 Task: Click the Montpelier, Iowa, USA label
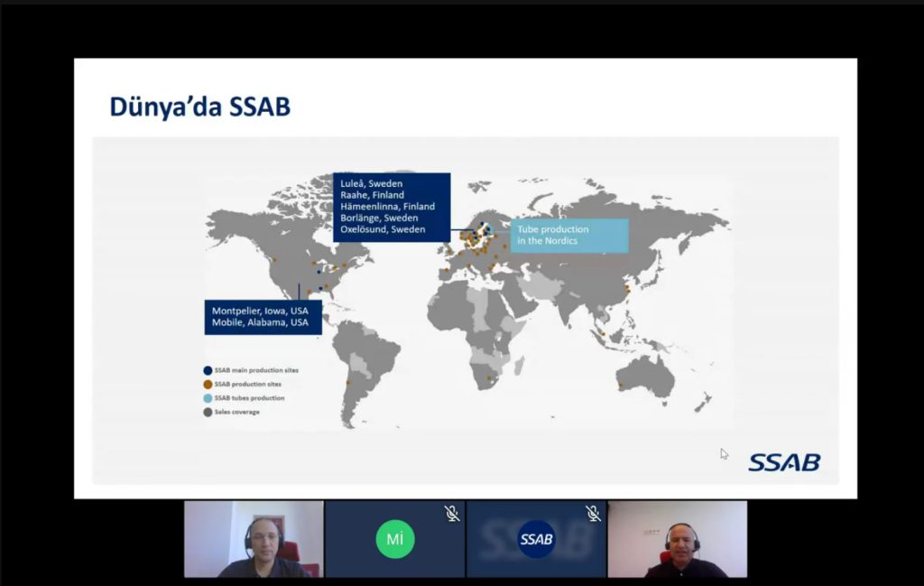[x=260, y=311]
